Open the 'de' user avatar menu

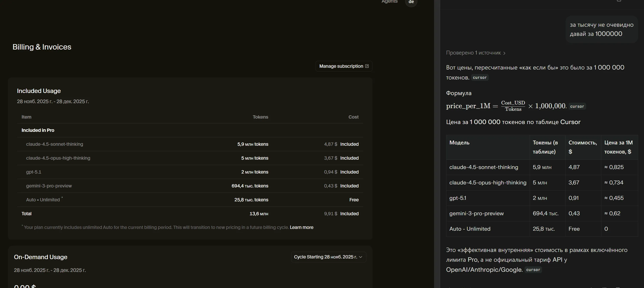pyautogui.click(x=411, y=2)
